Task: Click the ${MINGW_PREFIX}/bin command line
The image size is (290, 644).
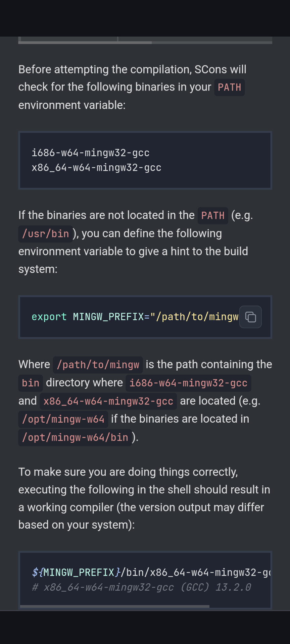Action: [x=151, y=573]
